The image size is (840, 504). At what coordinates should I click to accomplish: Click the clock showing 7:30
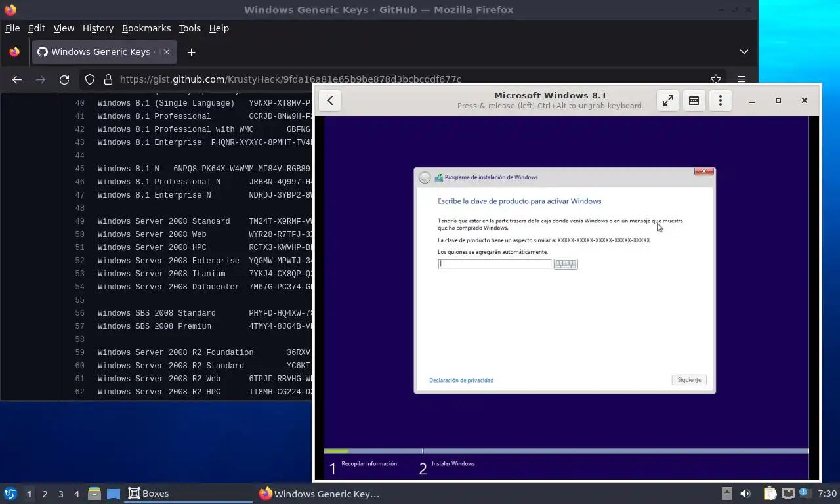pos(827,493)
